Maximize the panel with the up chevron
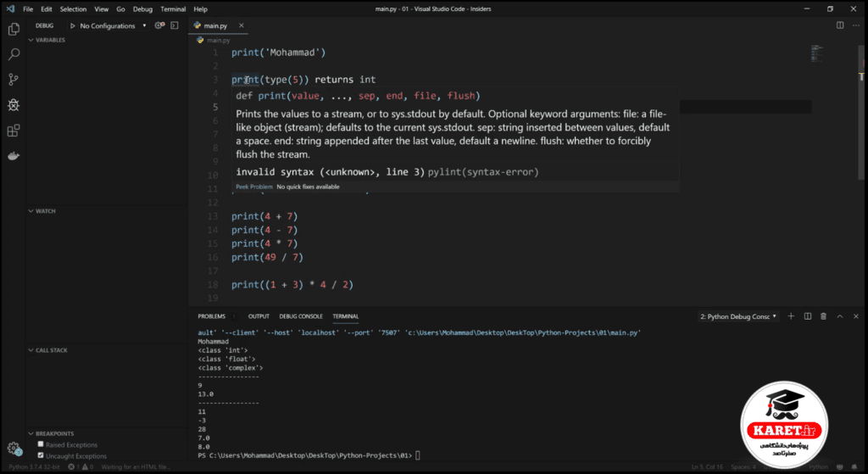Screen dimensions: 868x474 click(x=840, y=316)
